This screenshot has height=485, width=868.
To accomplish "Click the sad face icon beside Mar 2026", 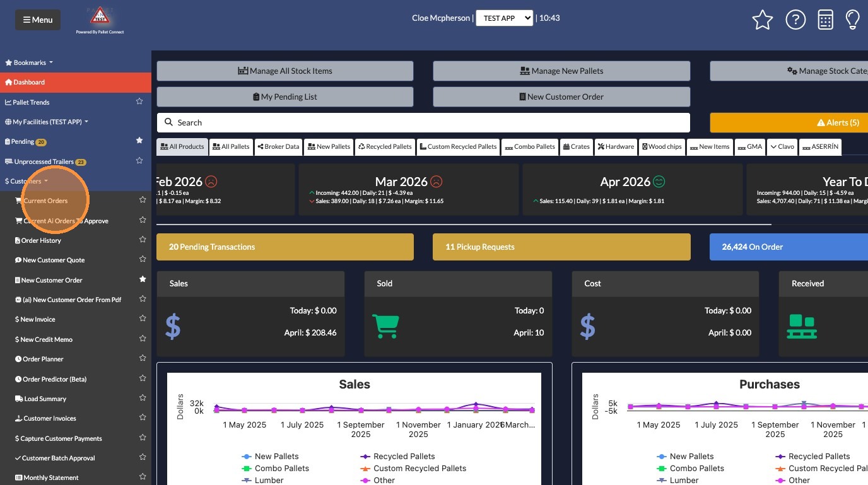I will tap(436, 182).
